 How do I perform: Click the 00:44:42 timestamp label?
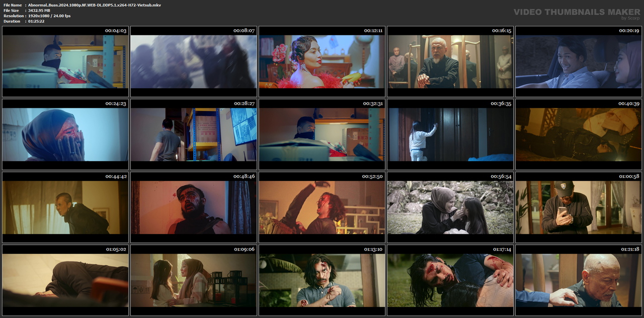[x=116, y=177]
